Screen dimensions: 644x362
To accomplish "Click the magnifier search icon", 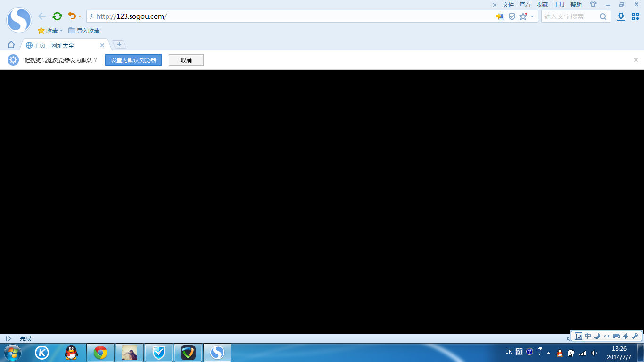I will point(603,16).
